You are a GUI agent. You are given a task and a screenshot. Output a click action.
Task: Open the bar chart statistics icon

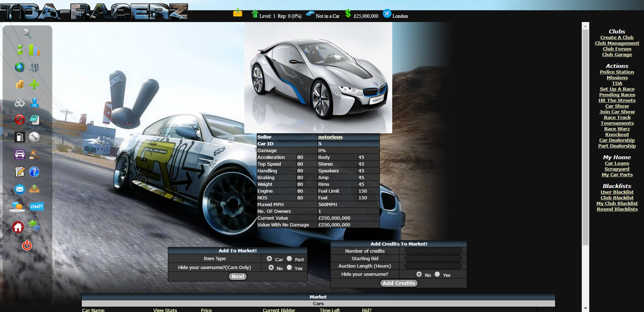point(34,50)
